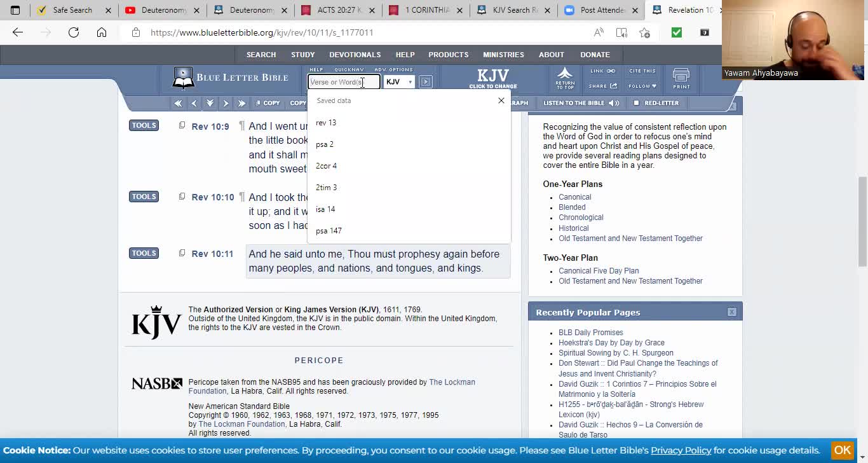The height and width of the screenshot is (463, 868).
Task: Select saved entry 2cor 4
Action: tap(409, 166)
